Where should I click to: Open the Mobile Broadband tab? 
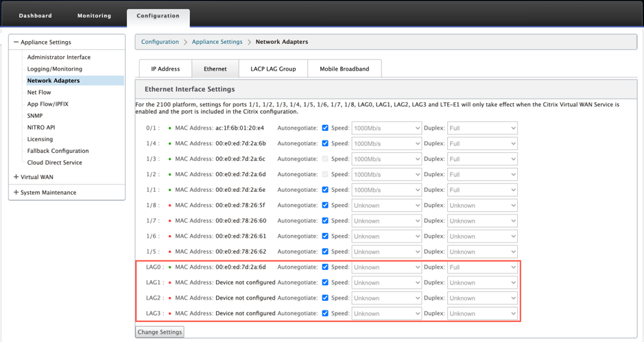[344, 69]
